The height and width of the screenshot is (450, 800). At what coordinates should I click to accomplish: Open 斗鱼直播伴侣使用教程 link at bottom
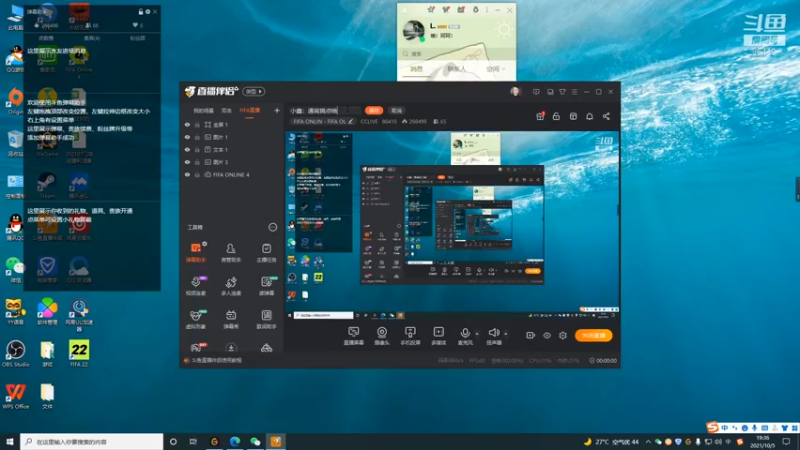point(216,360)
